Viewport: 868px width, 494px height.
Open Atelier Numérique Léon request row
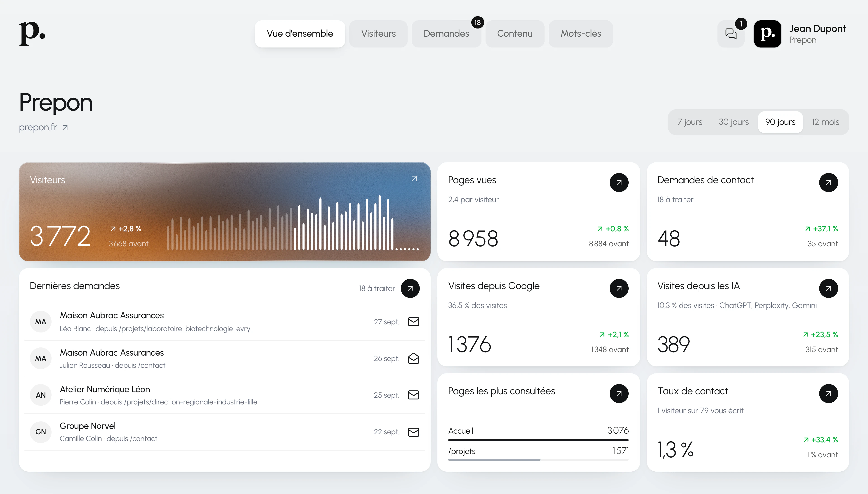[224, 395]
